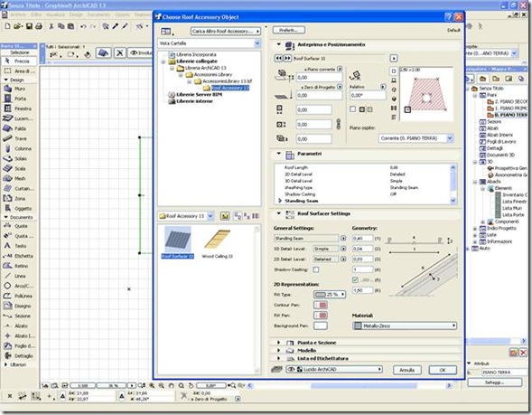Image resolution: width=532 pixels, height=415 pixels.
Task: Click the Contour Pen color swatch
Action: coord(321,305)
